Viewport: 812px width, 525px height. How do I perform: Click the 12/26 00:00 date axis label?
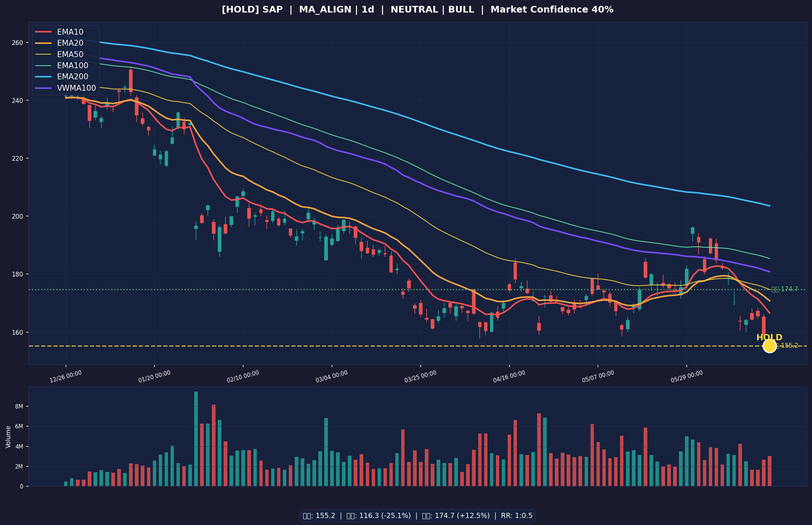click(x=66, y=376)
